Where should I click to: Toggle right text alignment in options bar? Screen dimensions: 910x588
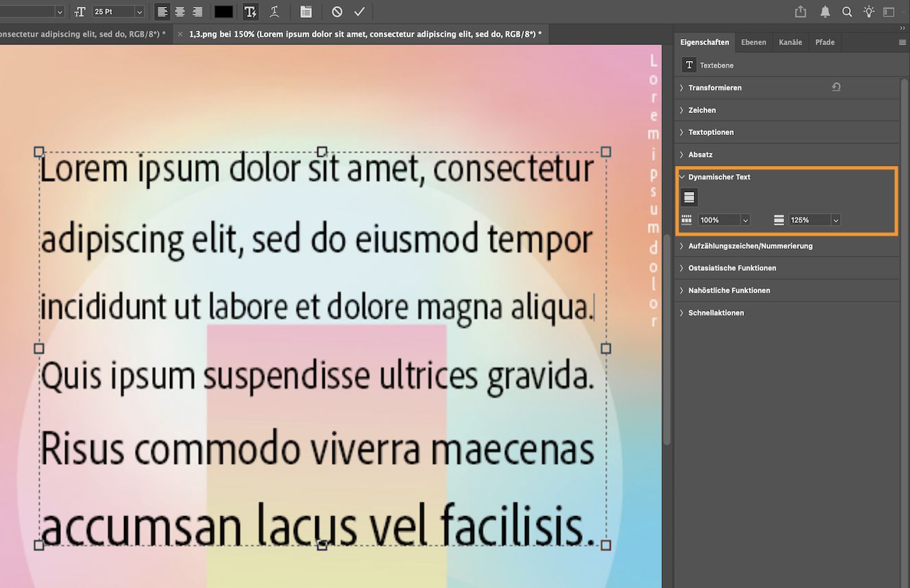197,11
